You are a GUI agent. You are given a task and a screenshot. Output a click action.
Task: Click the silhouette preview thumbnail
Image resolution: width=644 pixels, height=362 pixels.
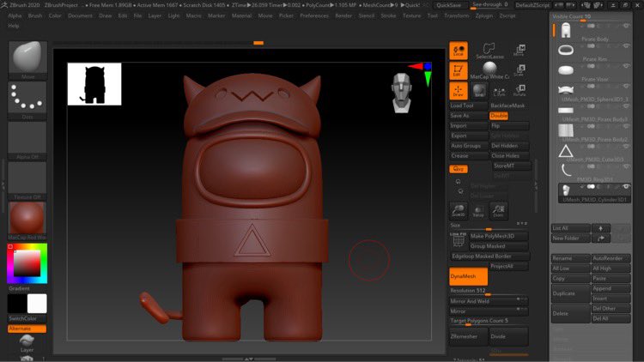94,84
